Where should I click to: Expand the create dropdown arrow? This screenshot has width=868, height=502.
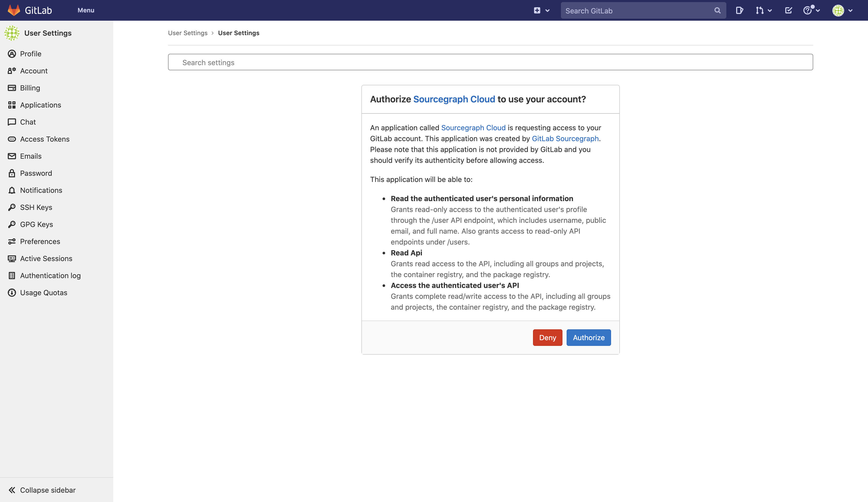click(x=547, y=10)
